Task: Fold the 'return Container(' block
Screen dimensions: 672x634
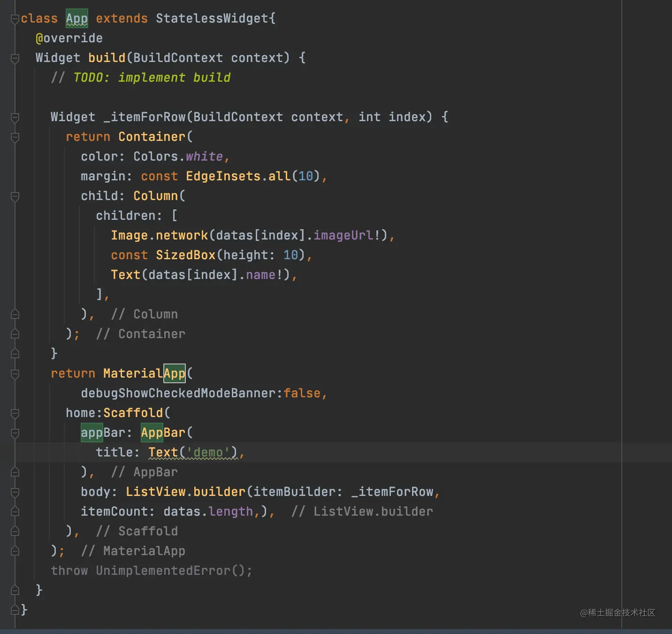Action: 15,137
